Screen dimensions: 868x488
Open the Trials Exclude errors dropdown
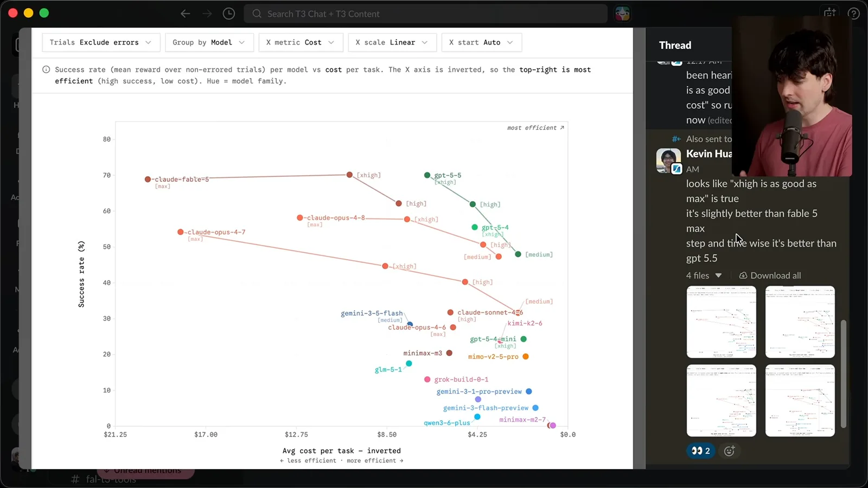coord(101,42)
